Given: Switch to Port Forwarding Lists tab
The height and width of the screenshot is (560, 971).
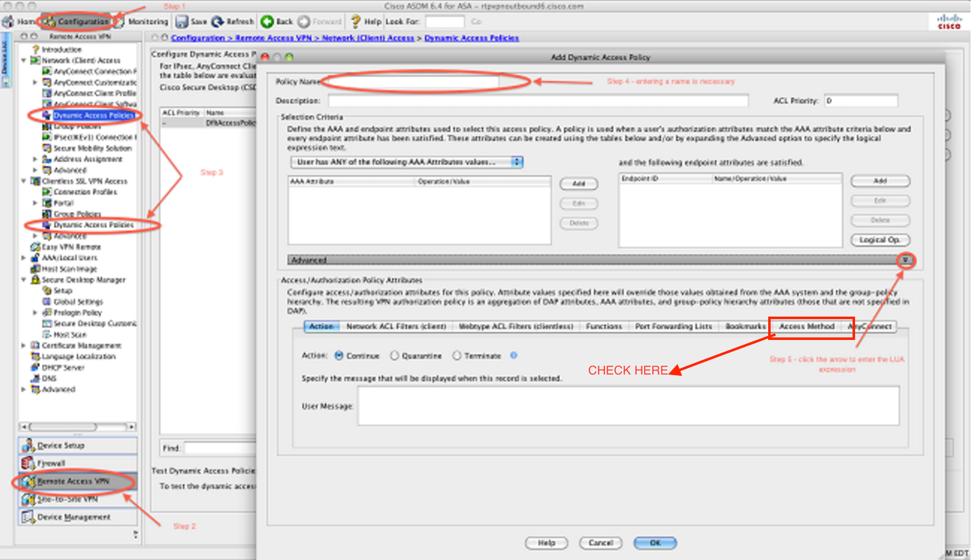Looking at the screenshot, I should (x=674, y=326).
